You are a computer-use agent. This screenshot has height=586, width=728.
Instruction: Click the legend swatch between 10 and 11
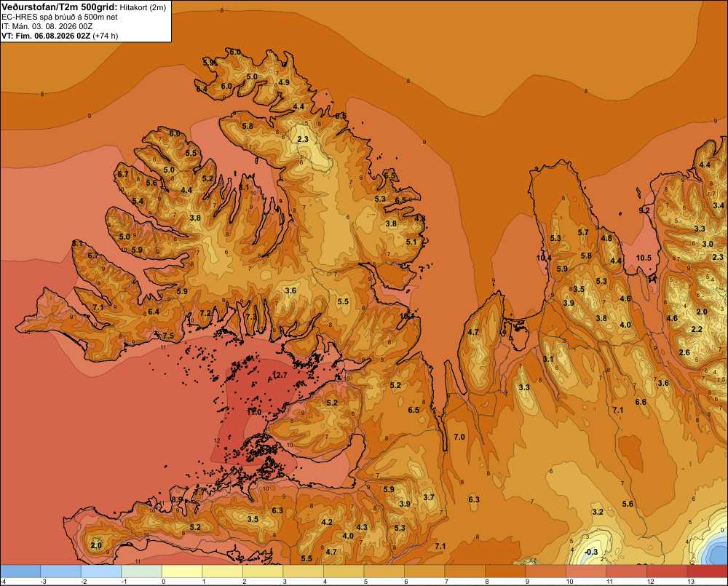586,571
